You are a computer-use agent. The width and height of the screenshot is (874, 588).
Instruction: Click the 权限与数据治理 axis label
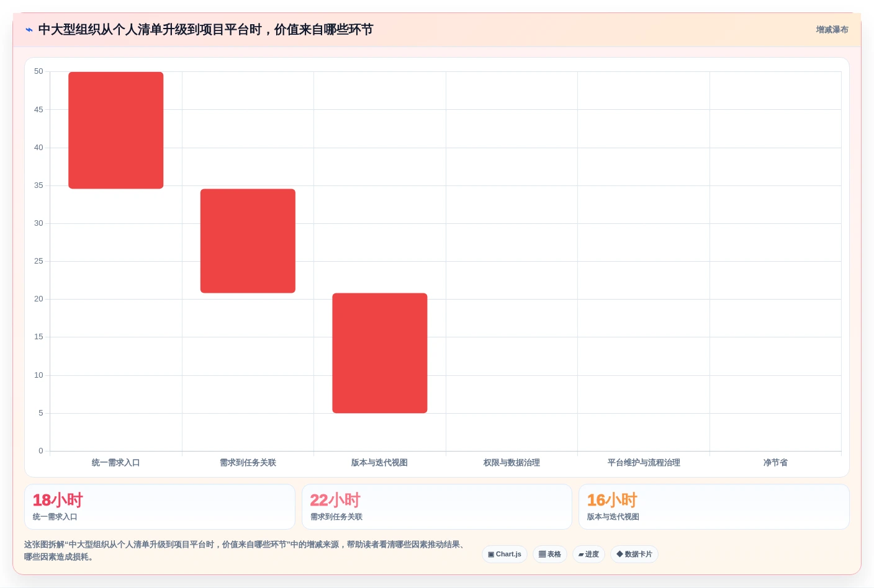point(511,463)
